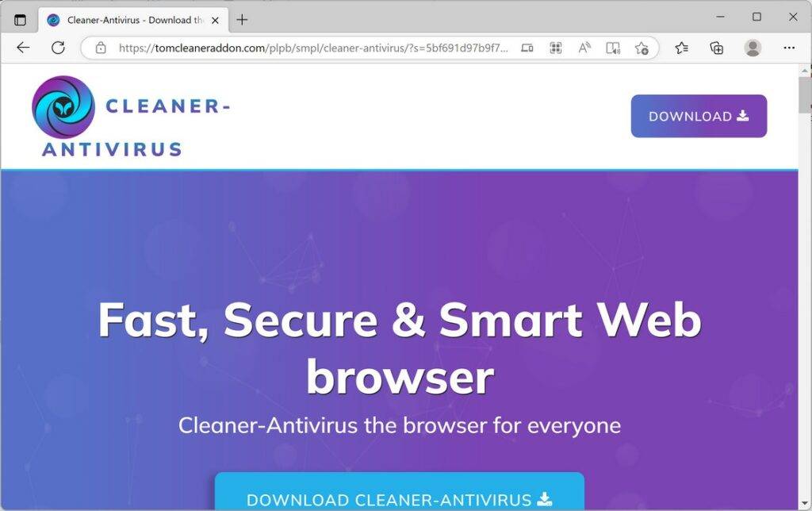Image resolution: width=812 pixels, height=511 pixels.
Task: Open Immersive Reader icon in address bar
Action: pyautogui.click(x=613, y=48)
